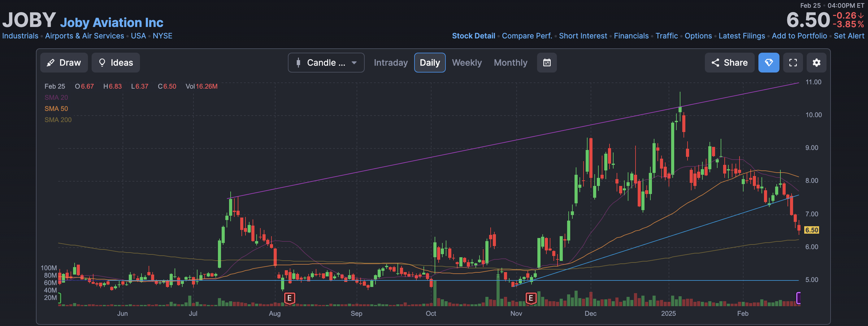Screen dimensions: 868x326
Task: Click Set Alert link
Action: coord(849,36)
